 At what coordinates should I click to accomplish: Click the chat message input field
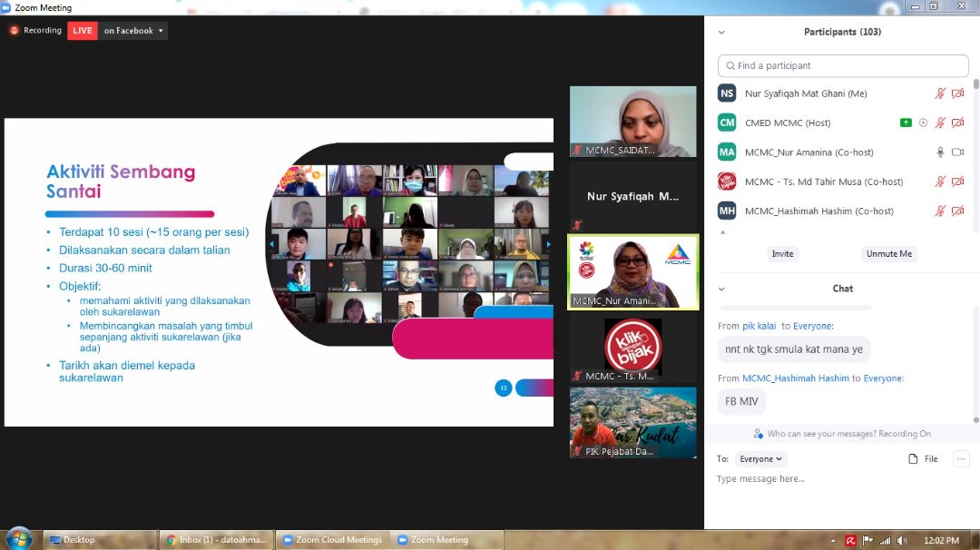835,479
